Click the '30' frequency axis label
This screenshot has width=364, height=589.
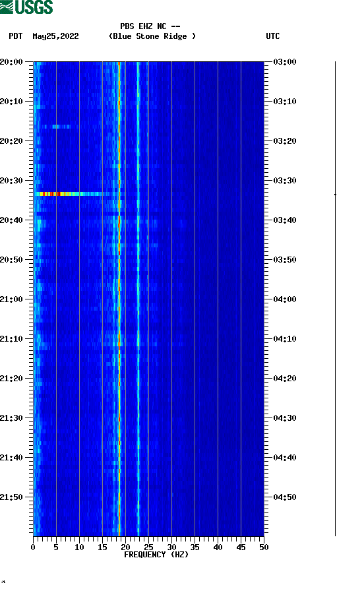tap(171, 547)
